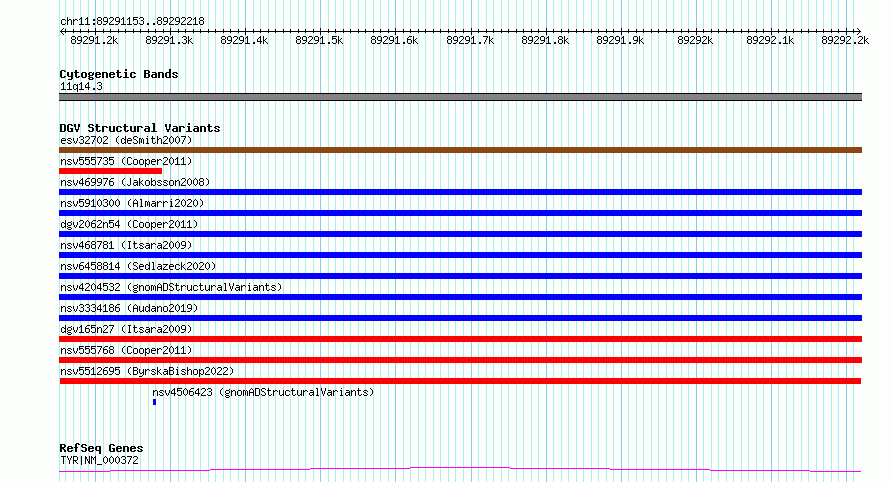Click the chr11:89291153..89292218 coordinate label
This screenshot has height=482, width=890.
click(x=132, y=22)
